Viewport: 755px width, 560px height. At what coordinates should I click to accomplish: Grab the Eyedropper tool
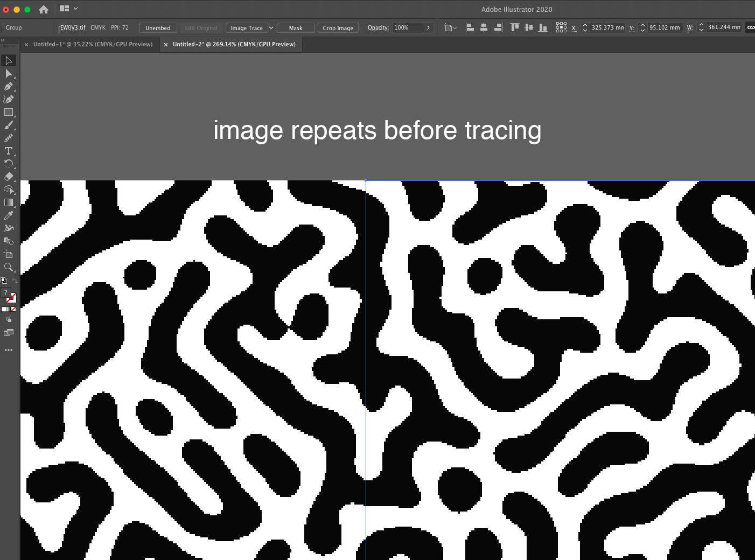tap(9, 215)
